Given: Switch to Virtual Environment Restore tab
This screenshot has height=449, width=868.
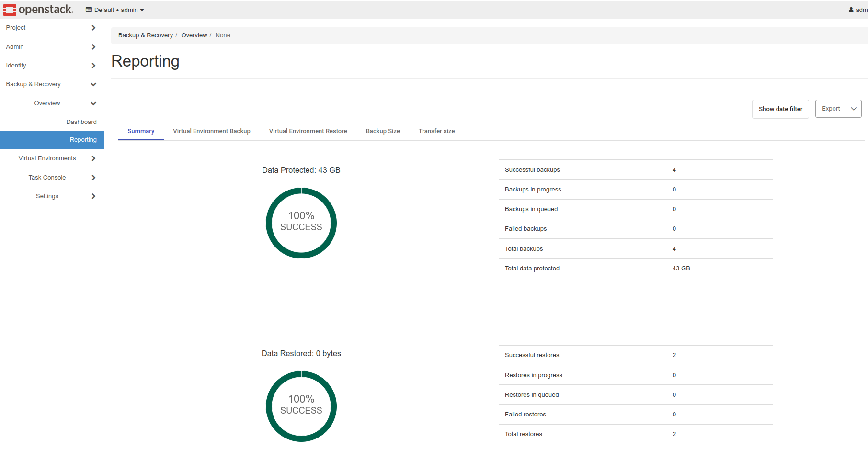Looking at the screenshot, I should pos(308,131).
